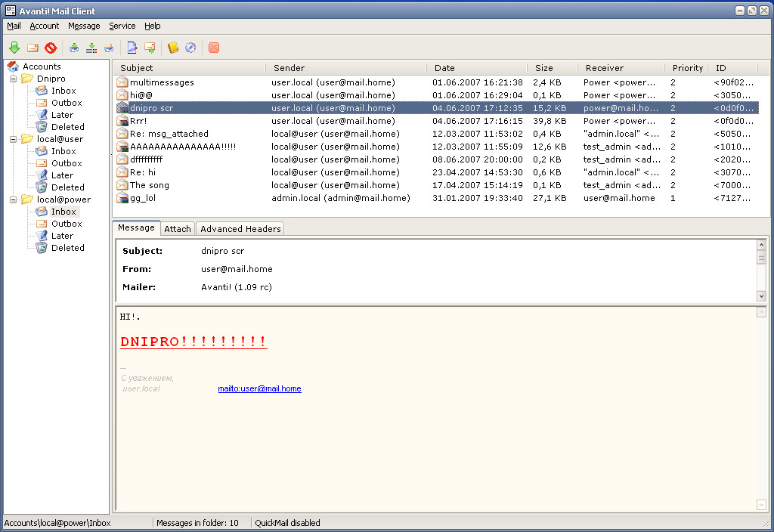Sort by the Date column header
The width and height of the screenshot is (774, 532).
click(x=478, y=67)
